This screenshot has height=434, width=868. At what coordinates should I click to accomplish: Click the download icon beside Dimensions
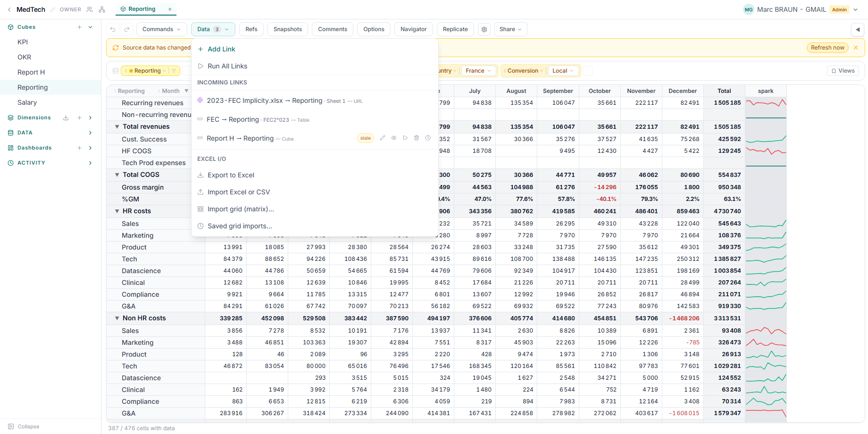[66, 117]
